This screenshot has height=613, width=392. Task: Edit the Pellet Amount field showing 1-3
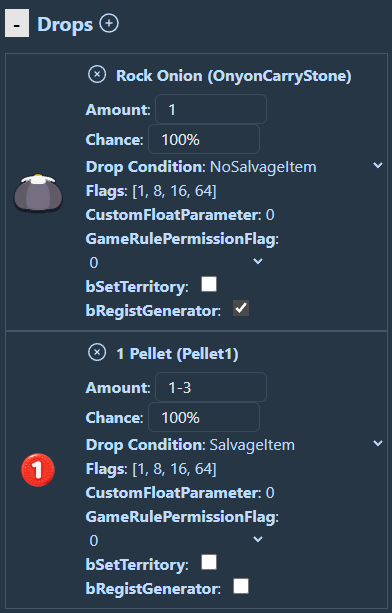pyautogui.click(x=211, y=387)
